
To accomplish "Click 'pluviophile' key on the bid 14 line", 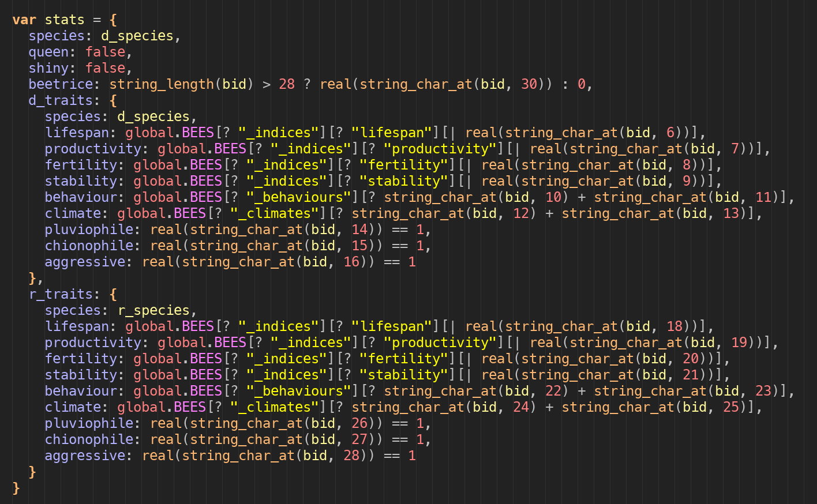I will click(x=89, y=230).
